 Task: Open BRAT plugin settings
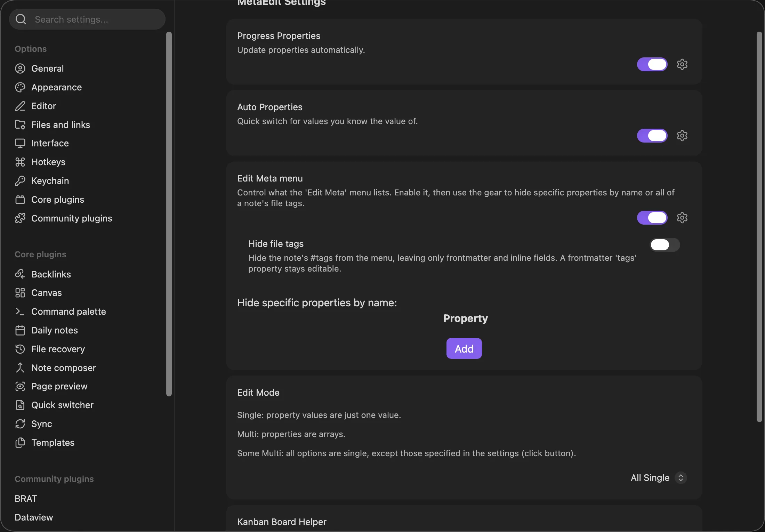(26, 499)
